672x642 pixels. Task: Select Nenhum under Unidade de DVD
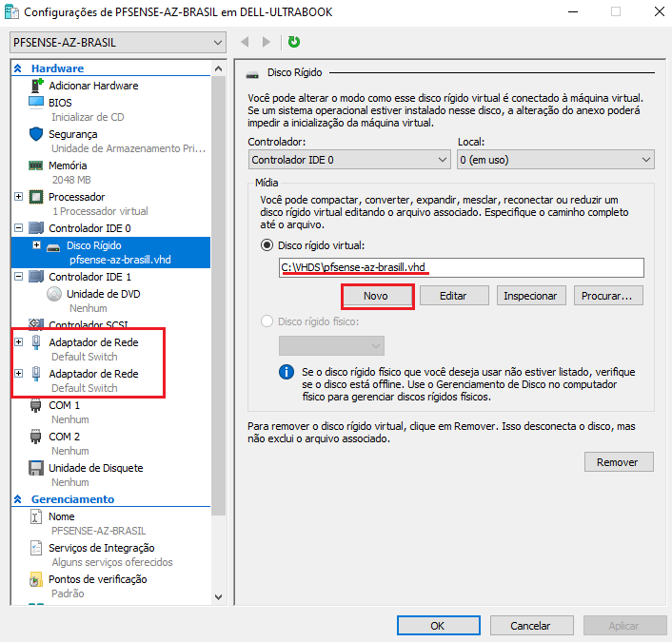coord(89,308)
